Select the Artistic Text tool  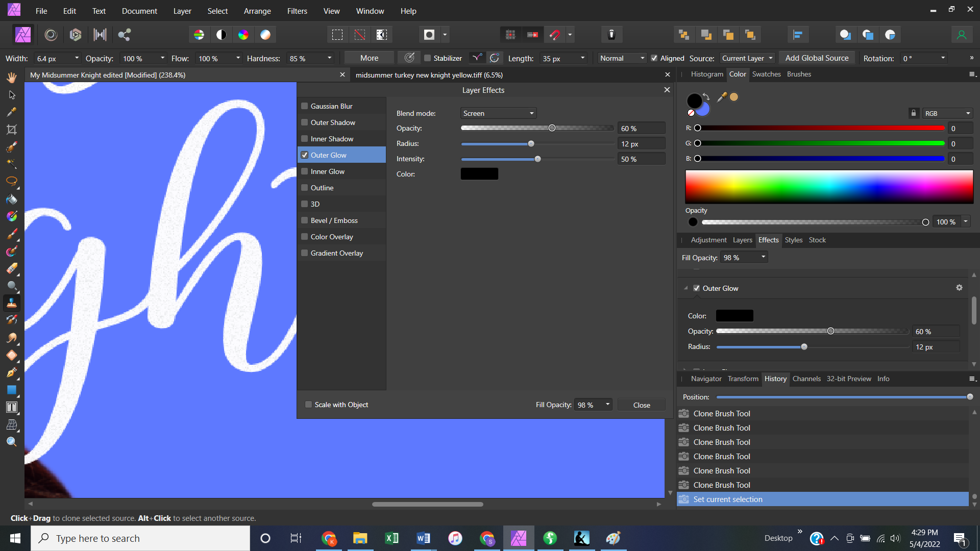(11, 407)
